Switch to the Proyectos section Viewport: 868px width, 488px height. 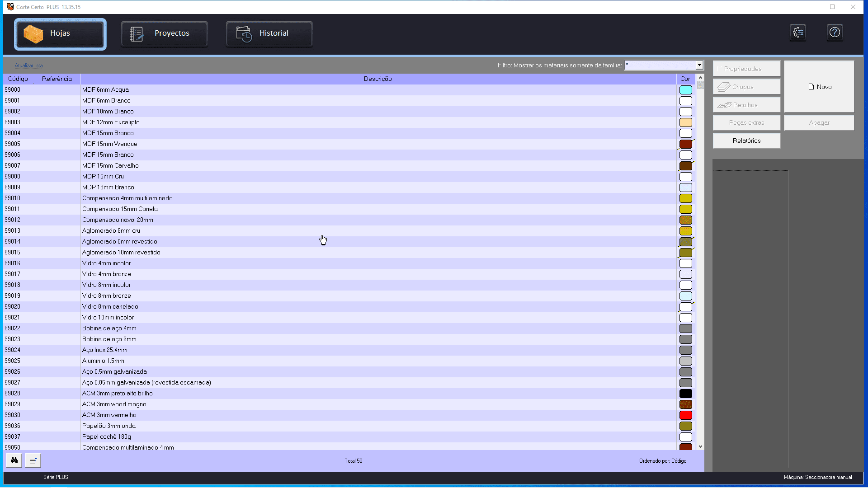[x=165, y=34]
